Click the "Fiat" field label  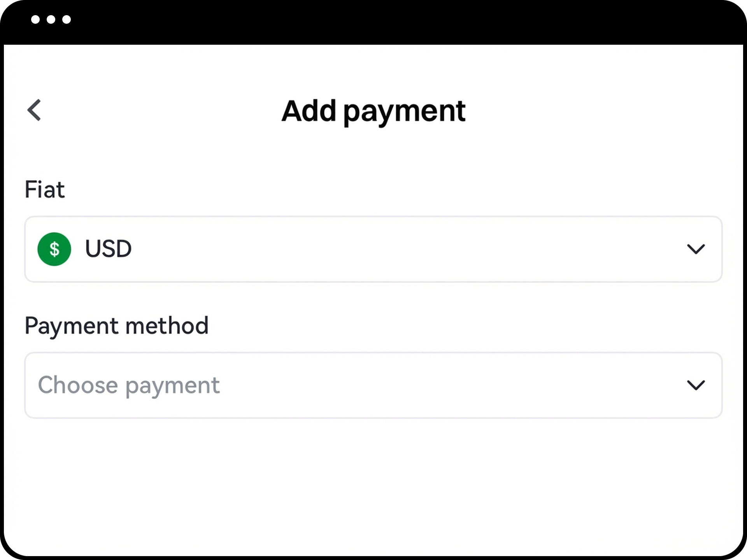pyautogui.click(x=45, y=190)
